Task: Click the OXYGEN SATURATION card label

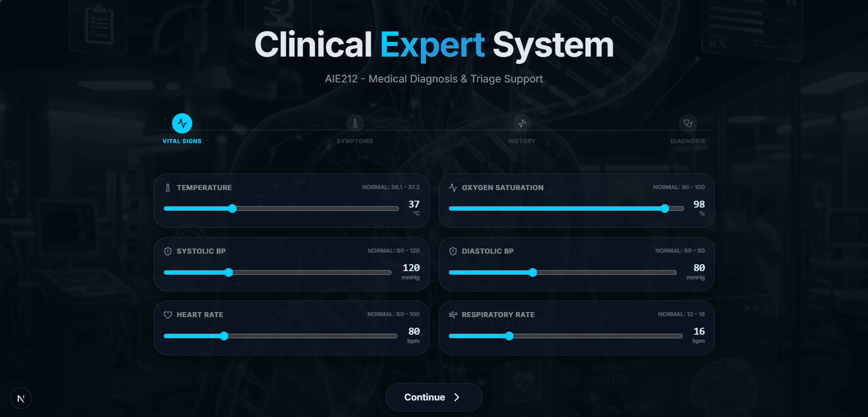Action: pyautogui.click(x=503, y=188)
